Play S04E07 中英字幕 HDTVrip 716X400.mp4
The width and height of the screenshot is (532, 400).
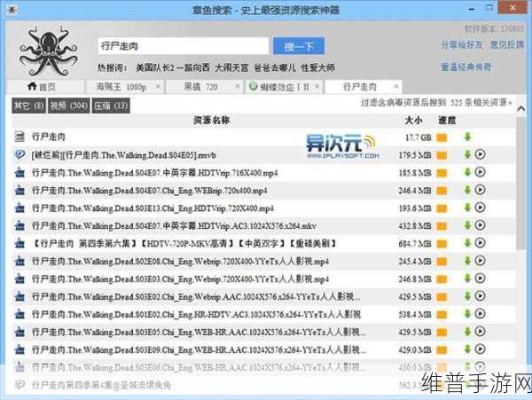click(480, 172)
